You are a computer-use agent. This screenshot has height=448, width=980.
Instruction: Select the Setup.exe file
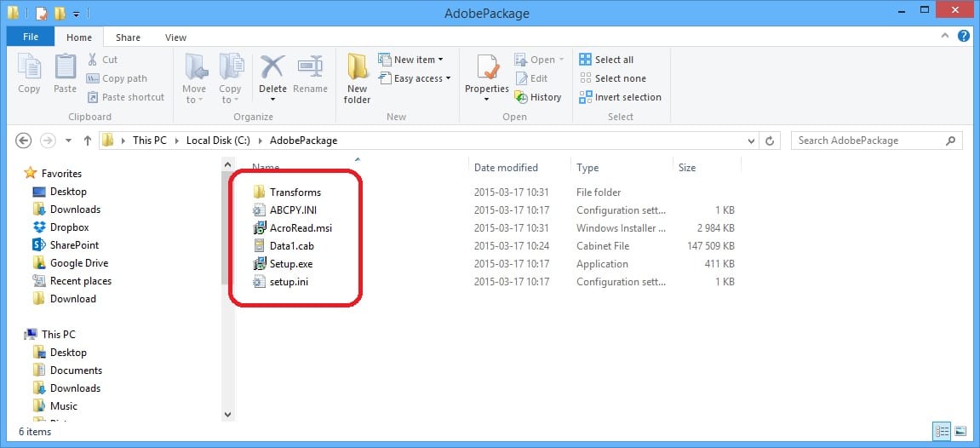(x=284, y=264)
